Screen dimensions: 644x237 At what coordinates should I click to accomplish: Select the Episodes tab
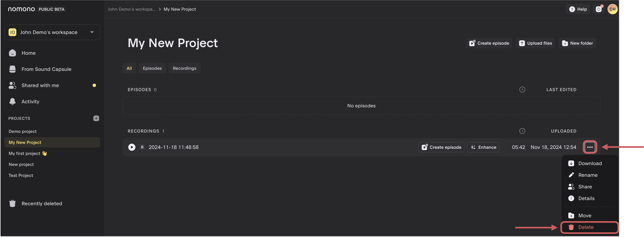pos(152,68)
